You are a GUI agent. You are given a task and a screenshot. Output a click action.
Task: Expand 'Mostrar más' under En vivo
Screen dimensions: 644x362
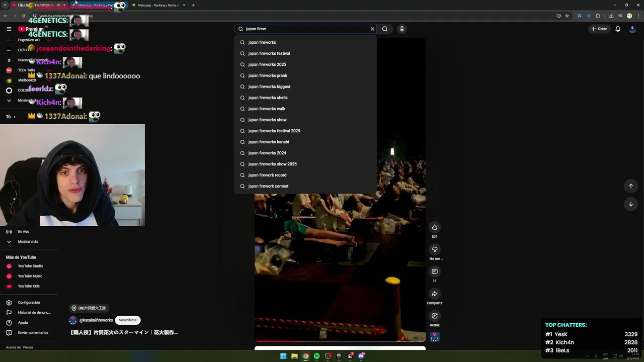coord(29,242)
